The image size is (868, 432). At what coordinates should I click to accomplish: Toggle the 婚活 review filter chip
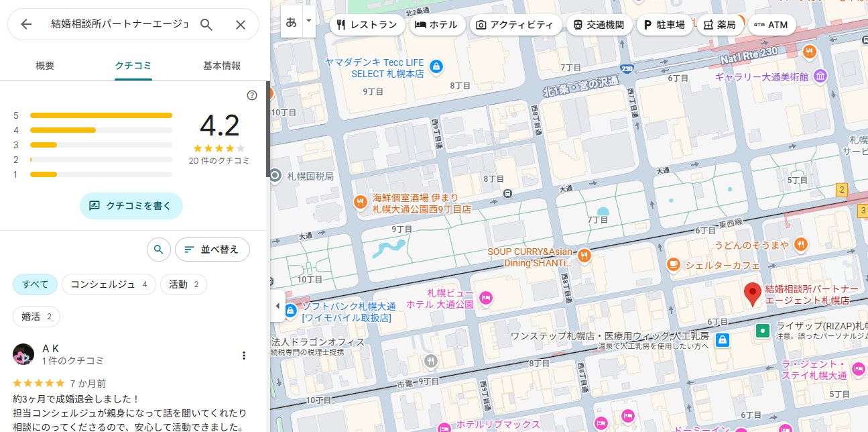click(37, 317)
